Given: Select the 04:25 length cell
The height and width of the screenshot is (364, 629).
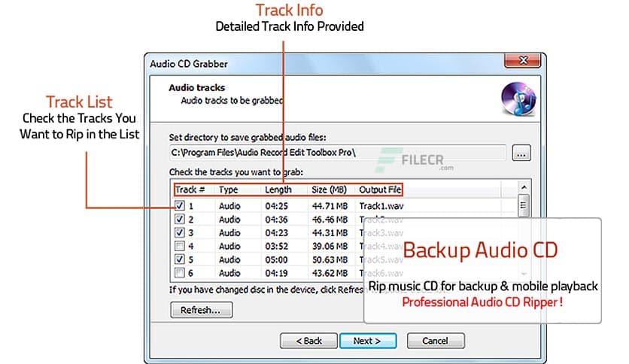Looking at the screenshot, I should tap(276, 206).
